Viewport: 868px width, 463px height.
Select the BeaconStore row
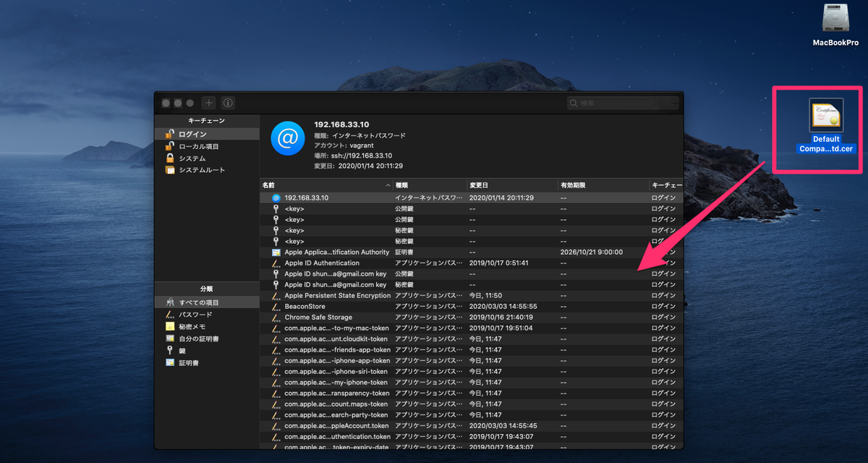click(472, 306)
